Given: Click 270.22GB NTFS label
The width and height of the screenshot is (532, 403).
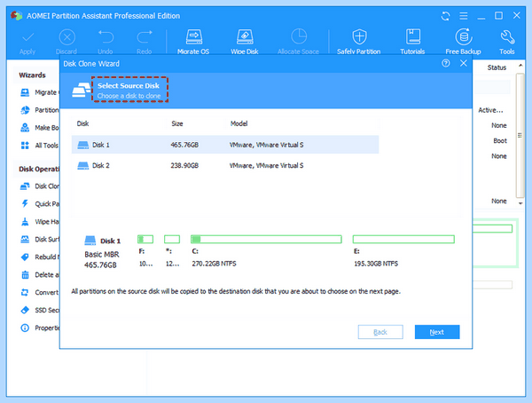Looking at the screenshot, I should click(x=214, y=264).
